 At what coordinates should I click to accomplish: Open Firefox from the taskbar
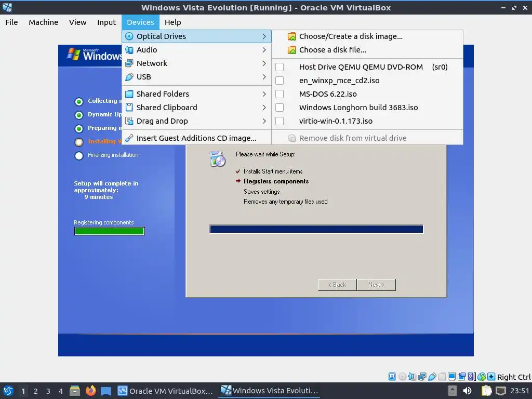90,391
